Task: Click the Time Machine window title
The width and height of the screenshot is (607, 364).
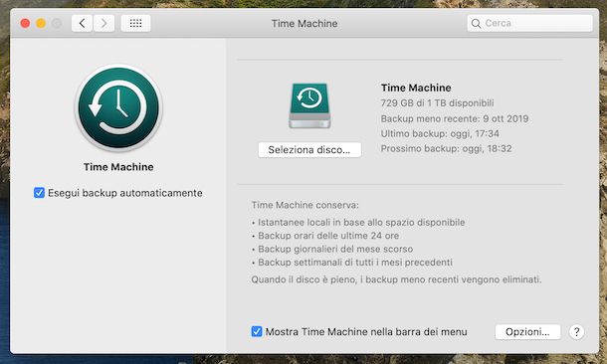Action: (304, 24)
